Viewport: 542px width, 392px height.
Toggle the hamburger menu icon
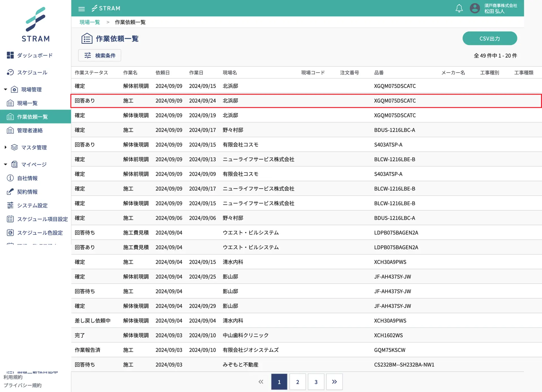81,9
